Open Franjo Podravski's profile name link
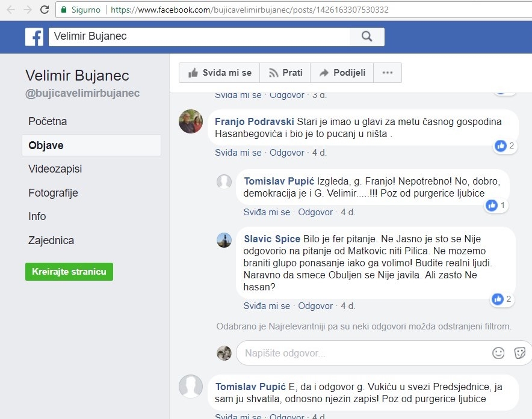The width and height of the screenshot is (532, 419). point(254,121)
